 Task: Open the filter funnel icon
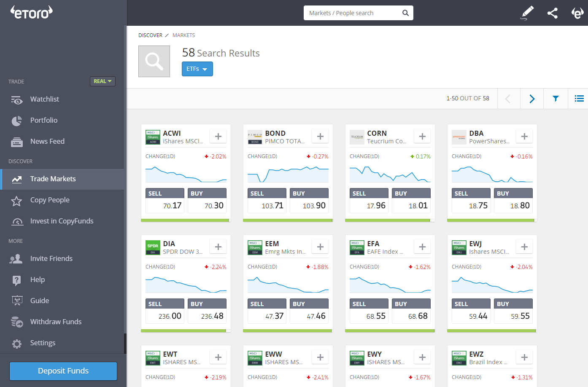(556, 99)
